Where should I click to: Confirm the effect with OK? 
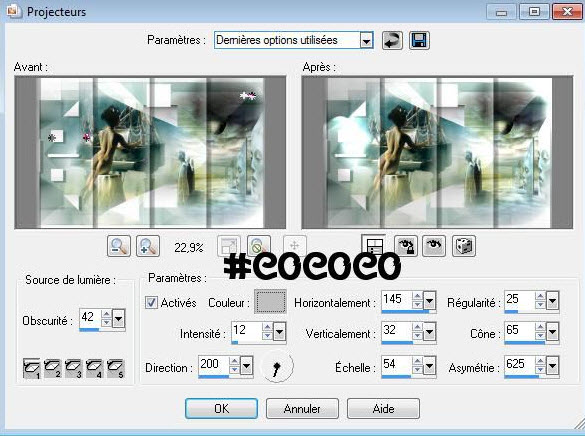point(221,408)
